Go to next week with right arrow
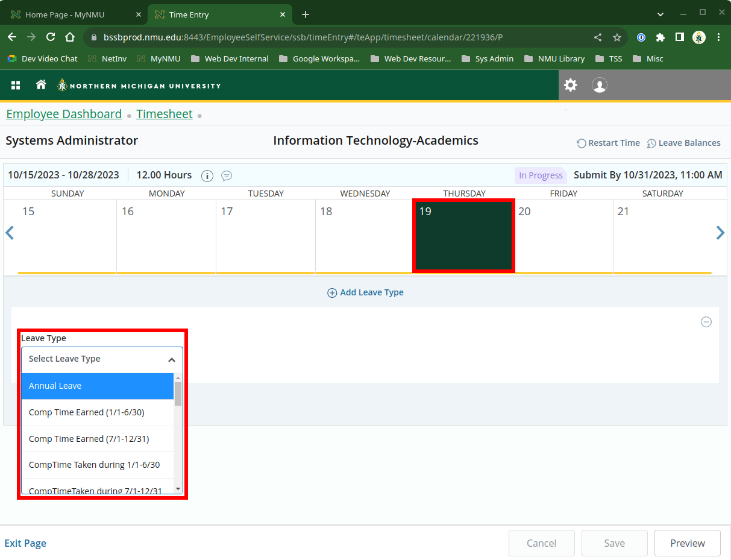 [720, 233]
